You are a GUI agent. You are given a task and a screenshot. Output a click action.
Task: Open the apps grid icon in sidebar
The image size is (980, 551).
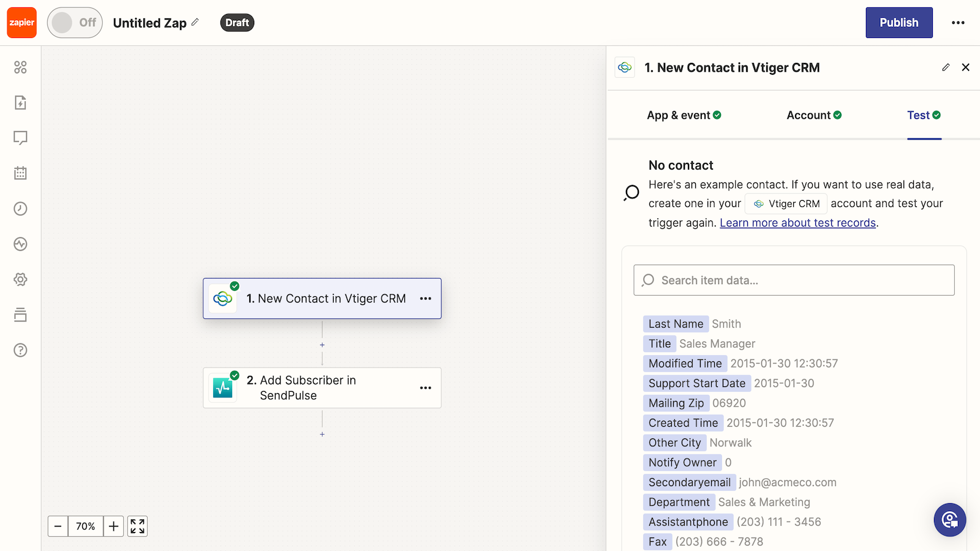(x=20, y=67)
